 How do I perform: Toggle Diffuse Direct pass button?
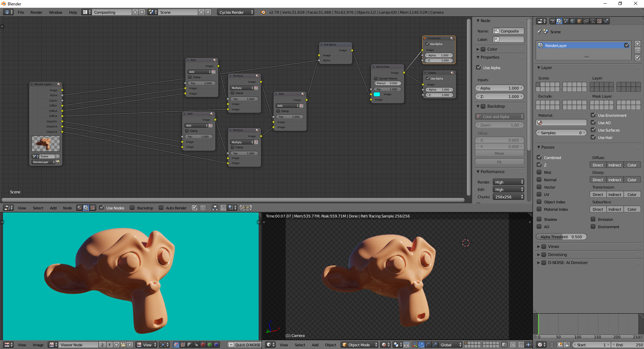pos(598,165)
